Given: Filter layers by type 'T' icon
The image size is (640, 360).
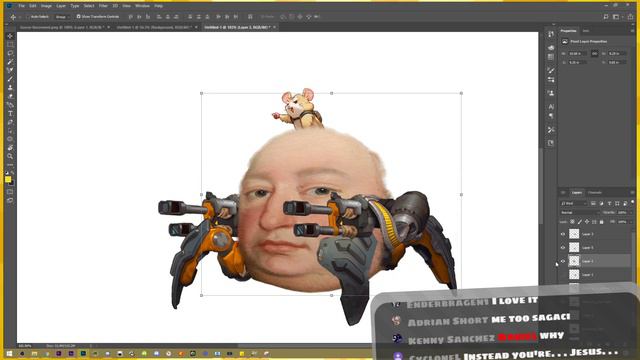Looking at the screenshot, I should click(609, 203).
